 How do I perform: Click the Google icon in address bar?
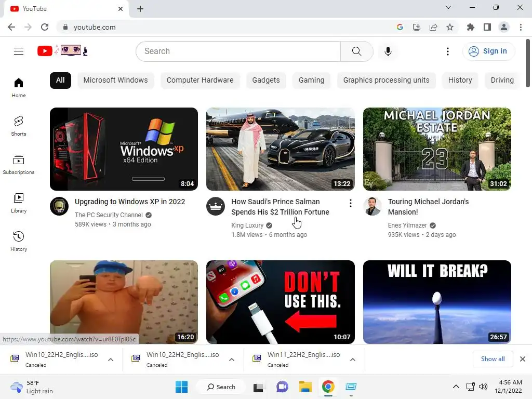400,27
